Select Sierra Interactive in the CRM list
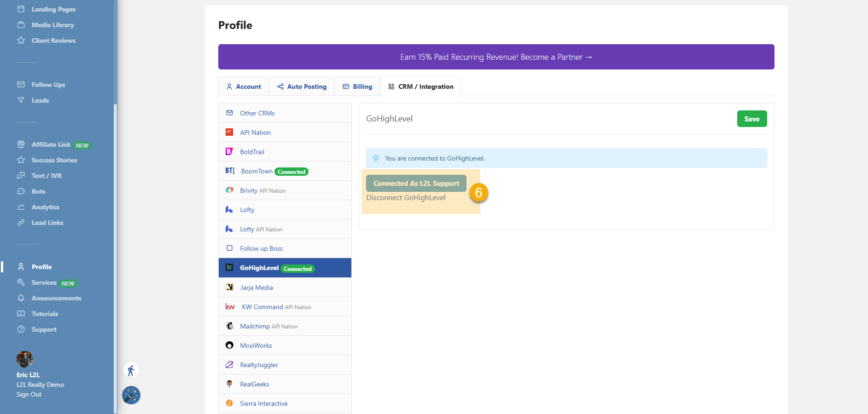The height and width of the screenshot is (414, 868). [285, 403]
